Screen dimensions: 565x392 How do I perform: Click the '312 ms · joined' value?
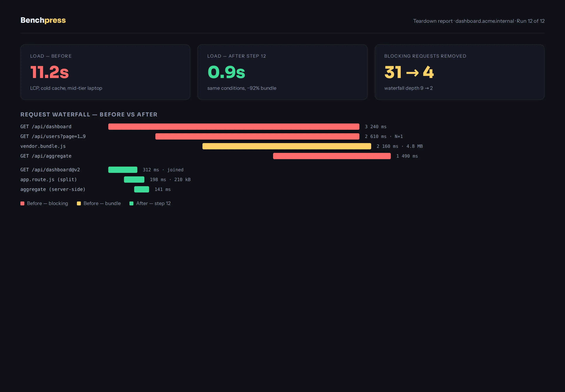[x=163, y=170]
